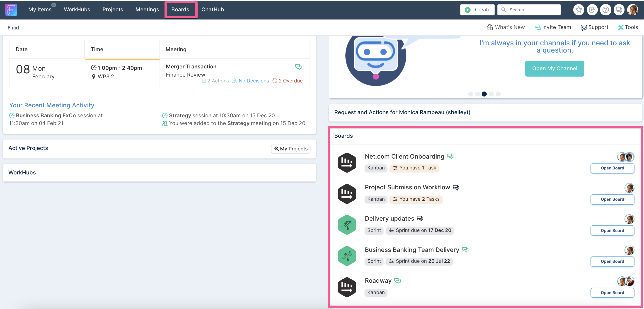
Task: Select the Boards menu item
Action: click(x=180, y=10)
